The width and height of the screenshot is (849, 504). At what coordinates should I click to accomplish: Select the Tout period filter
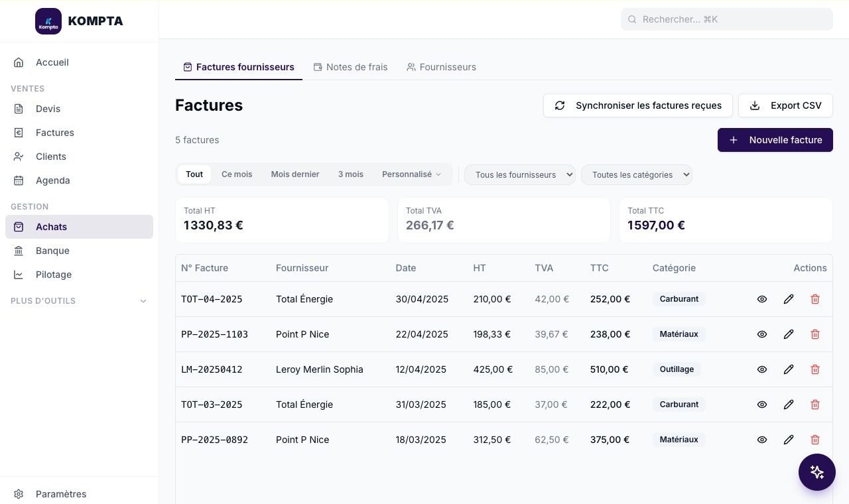tap(194, 174)
